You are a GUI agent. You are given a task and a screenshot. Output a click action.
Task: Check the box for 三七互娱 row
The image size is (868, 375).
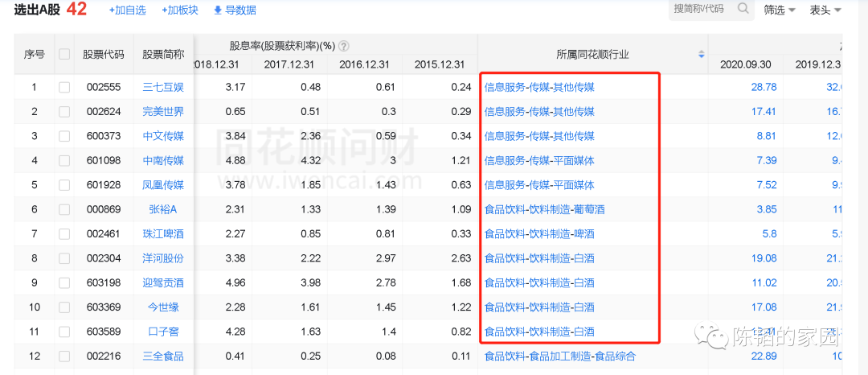[x=64, y=87]
